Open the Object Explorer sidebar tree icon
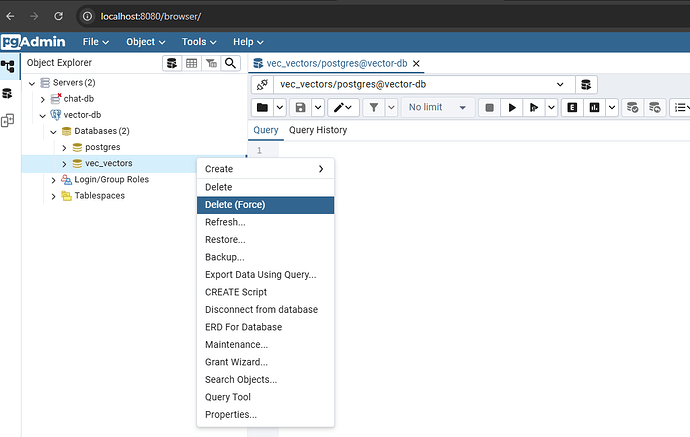 pos(7,66)
